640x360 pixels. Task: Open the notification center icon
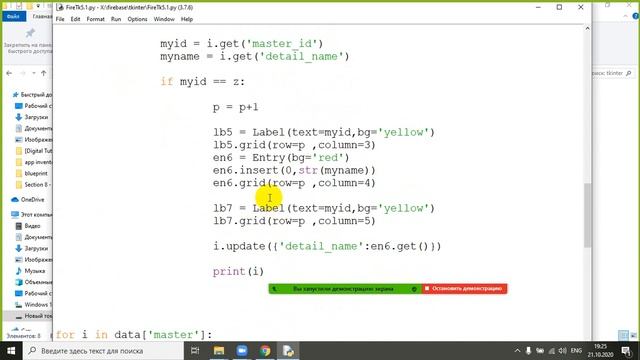coord(627,351)
